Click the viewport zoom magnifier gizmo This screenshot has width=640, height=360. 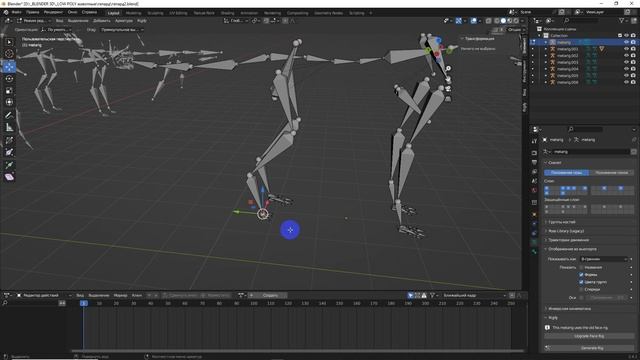click(448, 69)
